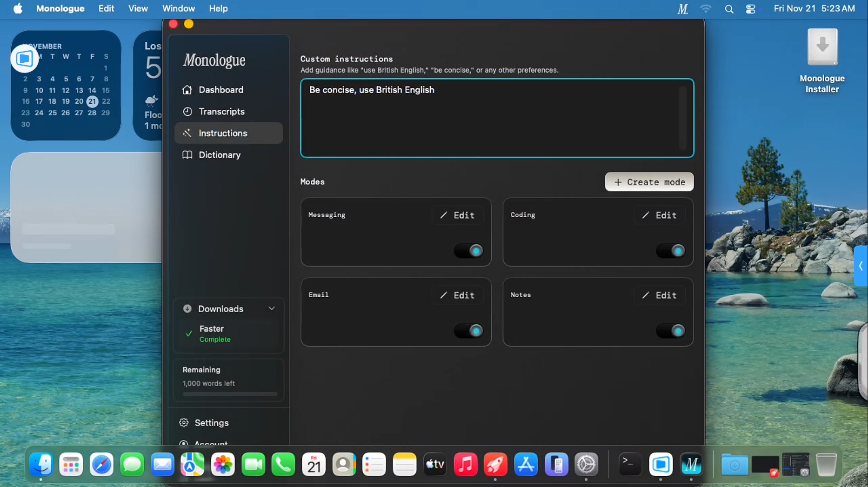Toggle the Notes mode off
Screen dimensions: 868x487
(x=670, y=331)
